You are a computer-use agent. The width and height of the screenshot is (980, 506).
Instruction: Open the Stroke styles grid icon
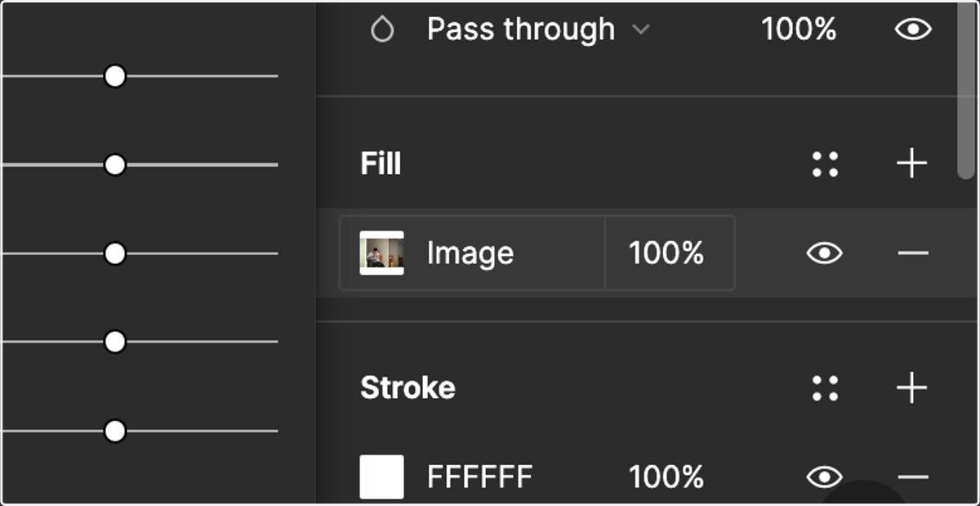click(x=826, y=388)
